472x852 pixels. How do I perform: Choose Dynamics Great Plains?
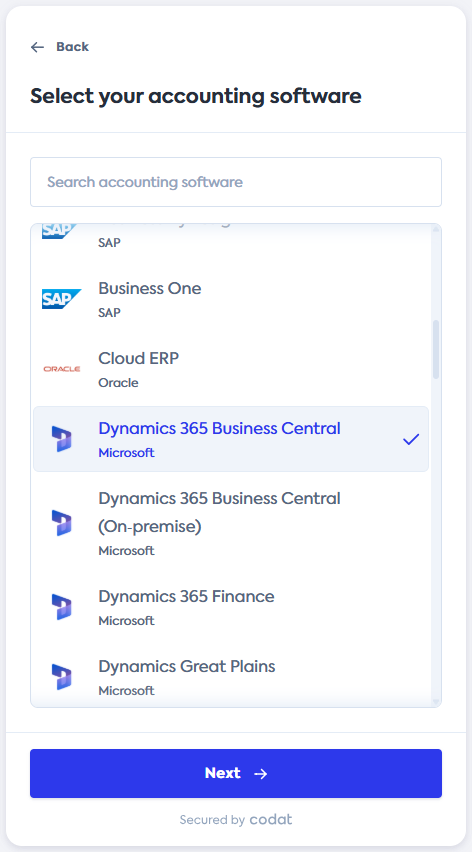231,677
